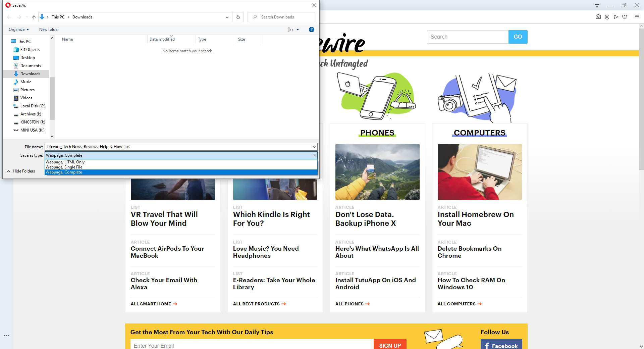Click the GO search button
Viewport: 644px width, 349px height.
pos(518,37)
